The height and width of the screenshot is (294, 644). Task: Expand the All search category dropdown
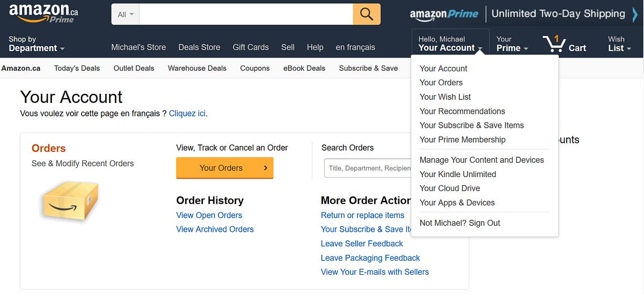[126, 14]
